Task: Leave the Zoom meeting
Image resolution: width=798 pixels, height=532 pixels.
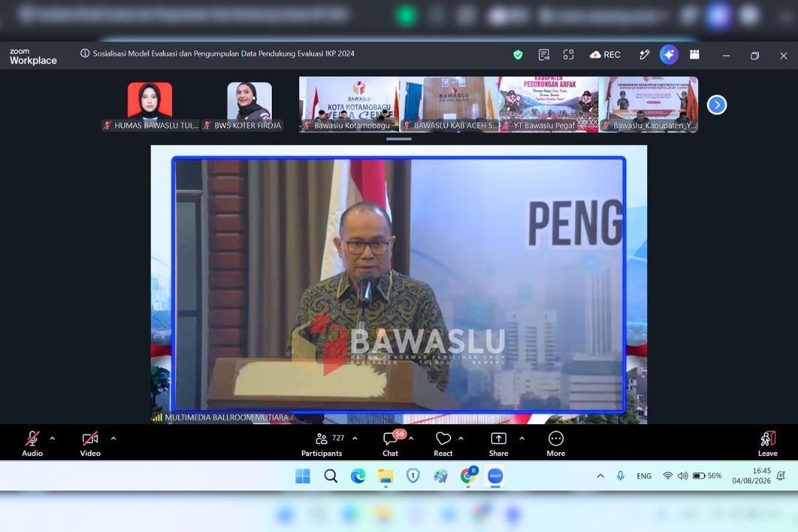Action: 768,444
